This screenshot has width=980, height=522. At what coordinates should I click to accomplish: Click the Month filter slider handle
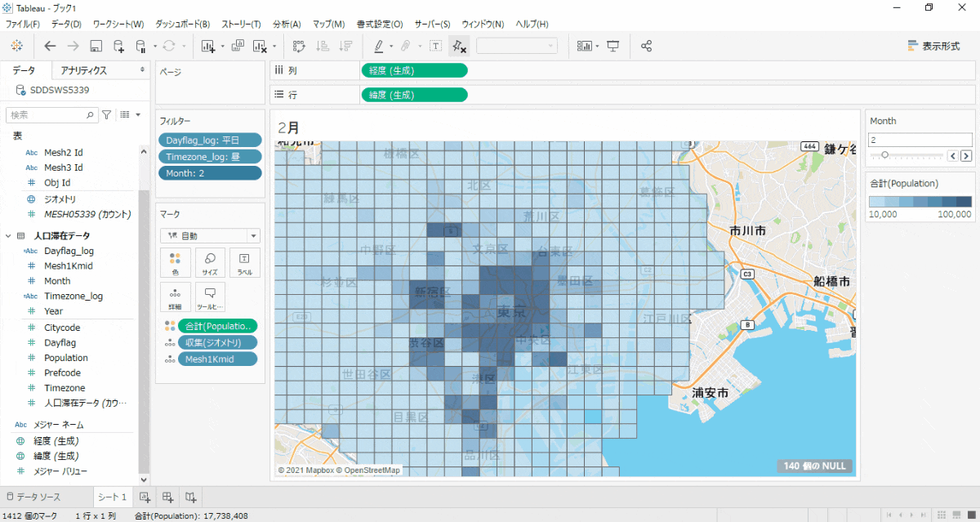point(884,155)
